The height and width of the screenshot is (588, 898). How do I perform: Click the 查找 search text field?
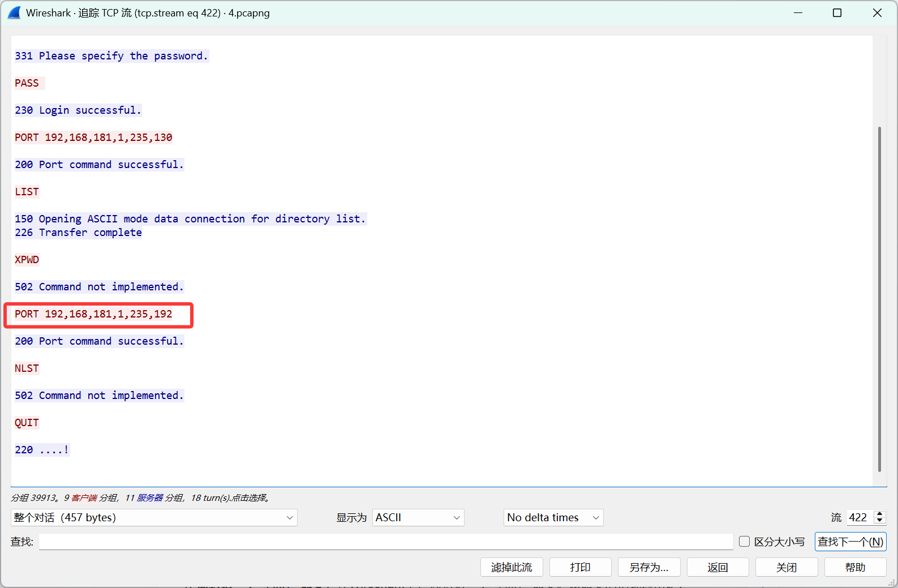pos(385,542)
